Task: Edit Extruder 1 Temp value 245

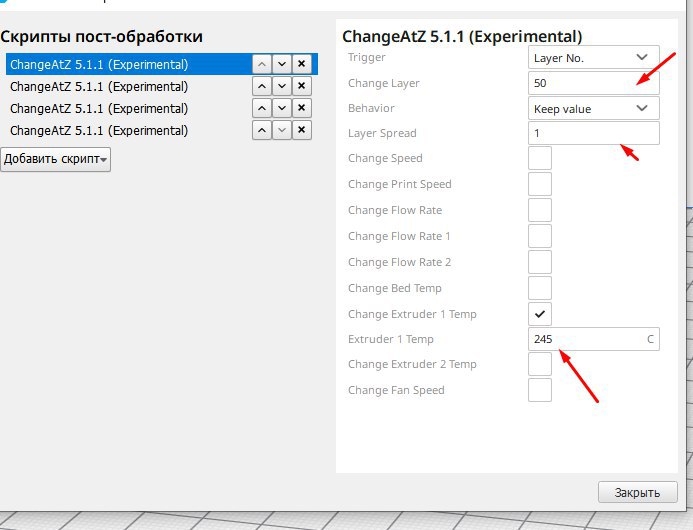Action: click(594, 339)
